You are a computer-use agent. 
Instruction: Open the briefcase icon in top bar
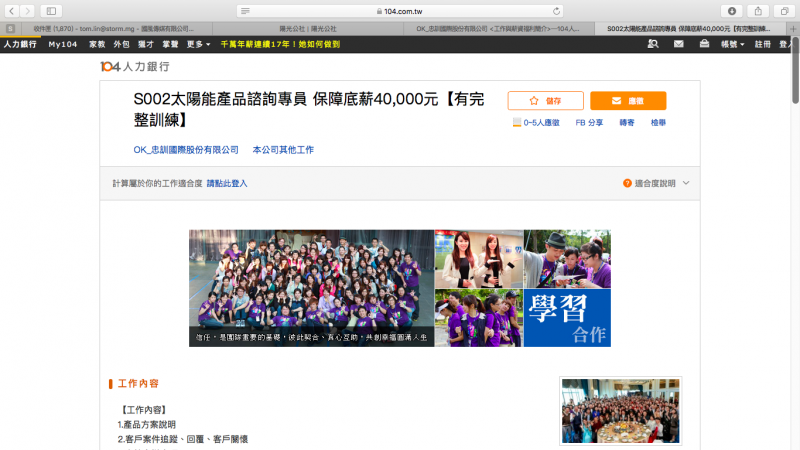[x=704, y=44]
